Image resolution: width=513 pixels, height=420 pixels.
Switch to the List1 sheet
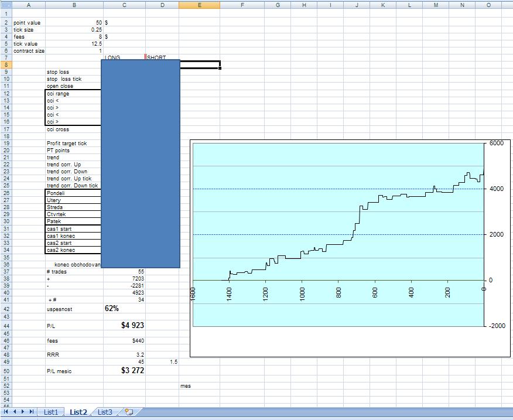(51, 412)
